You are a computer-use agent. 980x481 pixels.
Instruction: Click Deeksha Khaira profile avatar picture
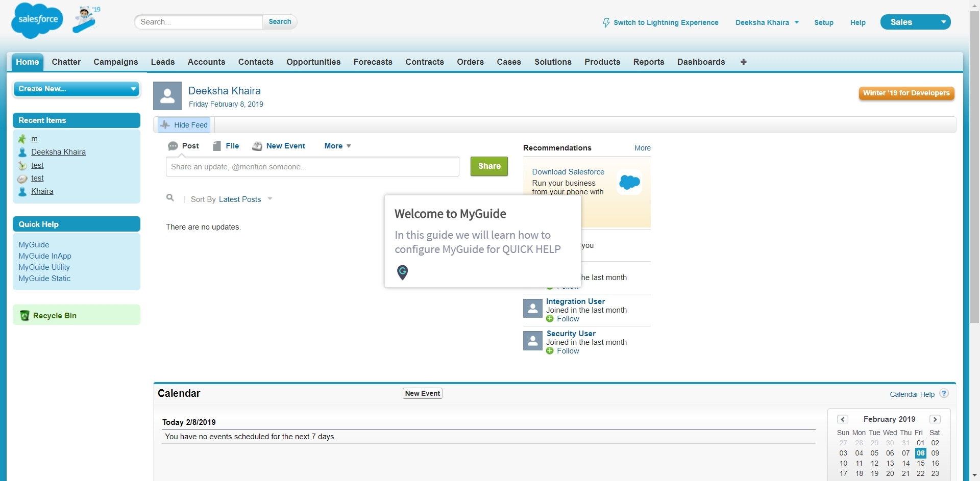point(167,96)
